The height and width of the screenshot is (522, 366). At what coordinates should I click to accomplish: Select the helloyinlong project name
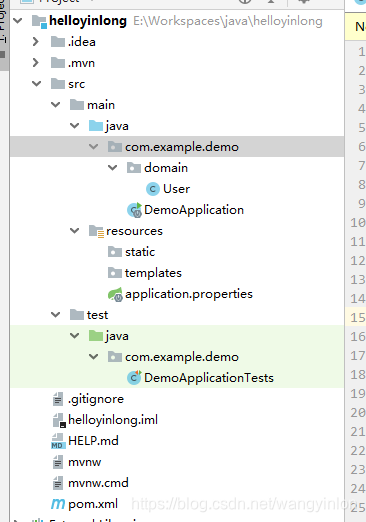coord(88,21)
